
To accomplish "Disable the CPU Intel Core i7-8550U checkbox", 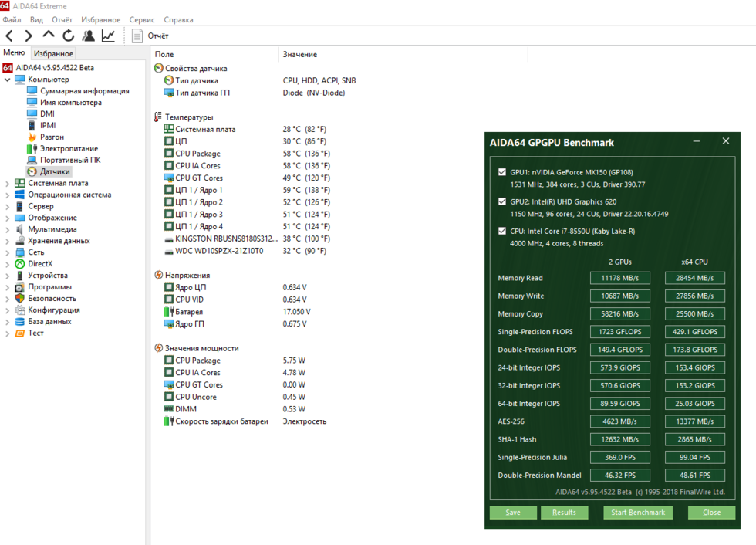I will [x=503, y=231].
